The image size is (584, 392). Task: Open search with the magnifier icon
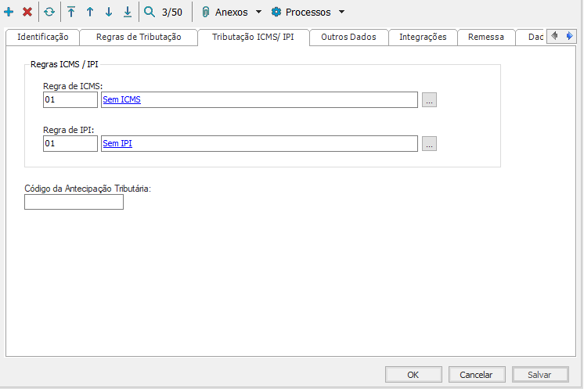click(x=150, y=12)
